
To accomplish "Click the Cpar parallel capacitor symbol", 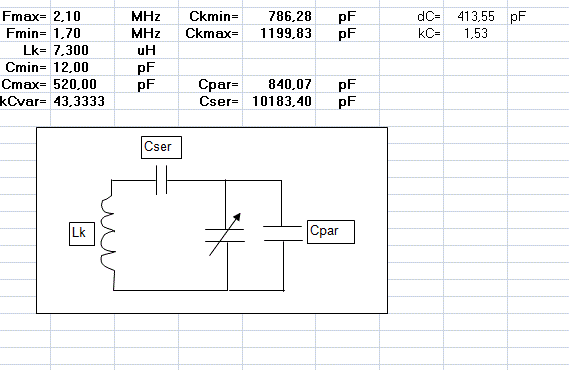I will 283,233.
